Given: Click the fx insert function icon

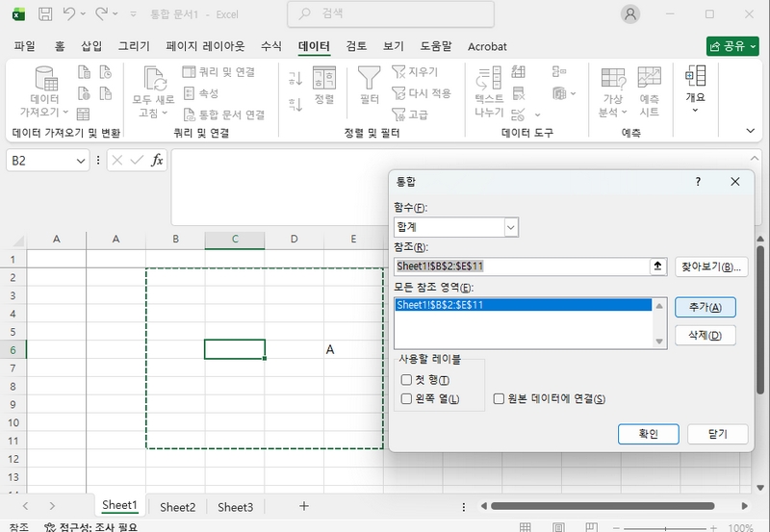Looking at the screenshot, I should point(157,160).
